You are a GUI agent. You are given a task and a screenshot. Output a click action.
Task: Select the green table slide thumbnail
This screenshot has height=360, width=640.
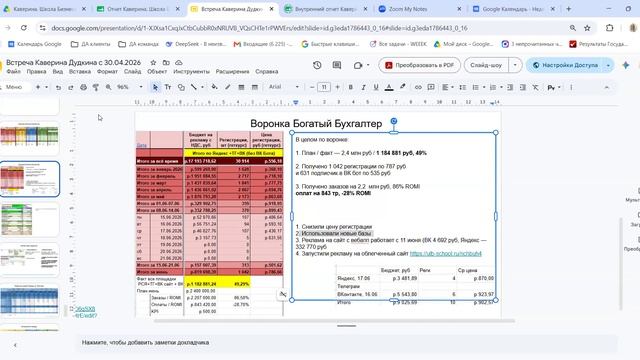coord(29,220)
